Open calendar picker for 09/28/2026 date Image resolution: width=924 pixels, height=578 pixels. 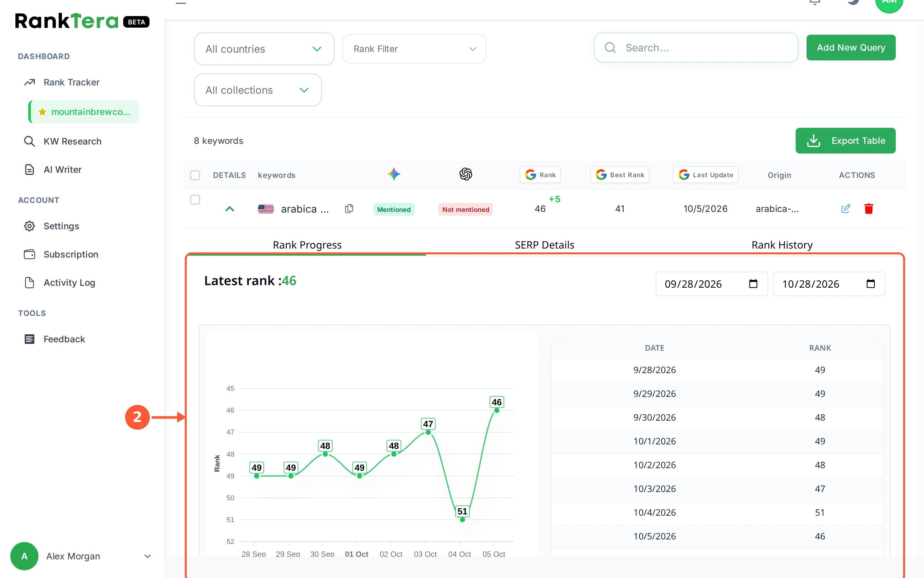pyautogui.click(x=753, y=284)
